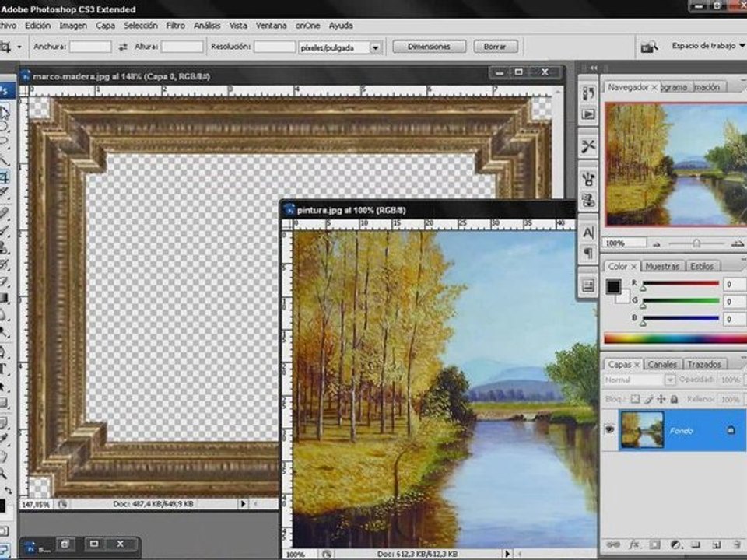747x560 pixels.
Task: Click the Borrar button
Action: (495, 47)
